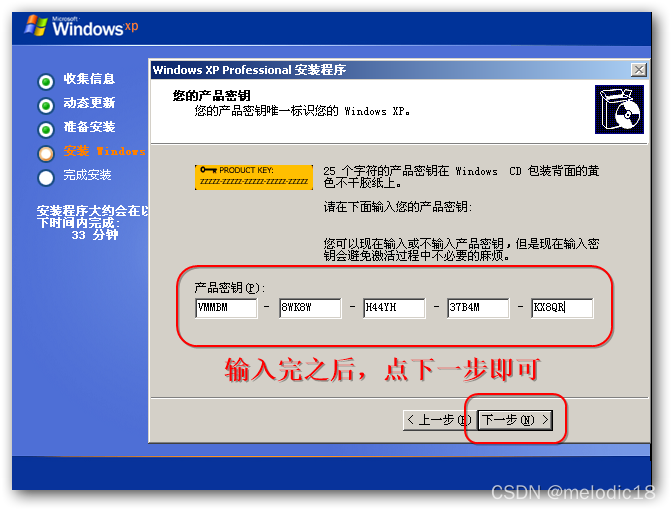The width and height of the screenshot is (672, 510).
Task: Go back with the 上一步 button
Action: 438,420
